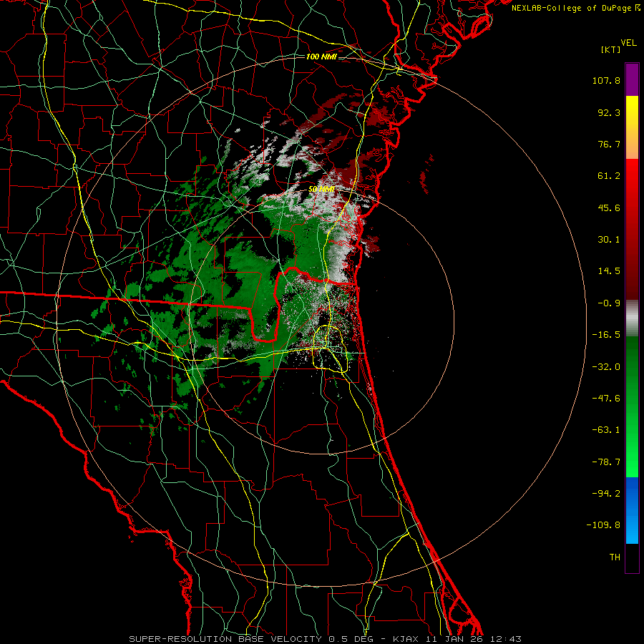Click the -94.2 velocity scale value

[606, 493]
